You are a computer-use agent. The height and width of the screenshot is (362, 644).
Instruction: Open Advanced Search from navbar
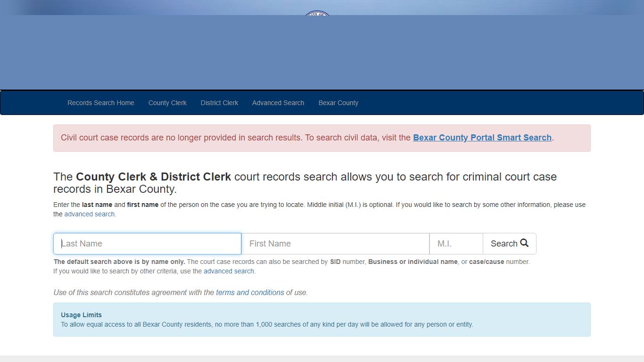[x=278, y=103]
